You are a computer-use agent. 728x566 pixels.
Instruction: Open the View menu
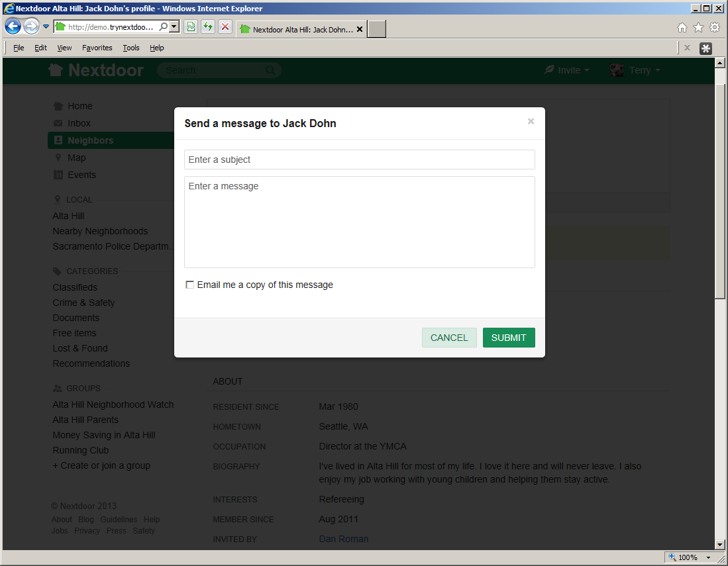(64, 48)
